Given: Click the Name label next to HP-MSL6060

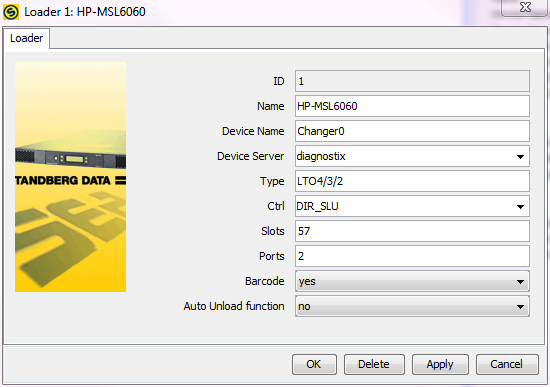Looking at the screenshot, I should (270, 106).
